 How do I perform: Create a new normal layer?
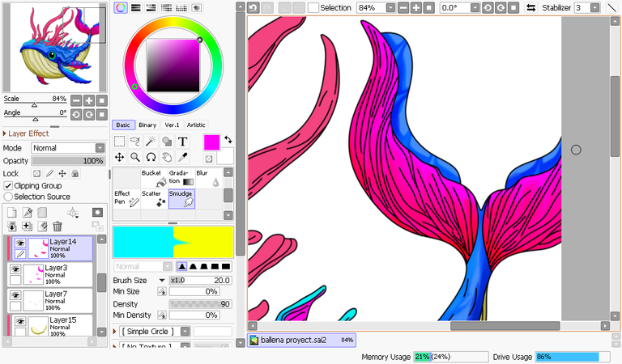tap(12, 212)
